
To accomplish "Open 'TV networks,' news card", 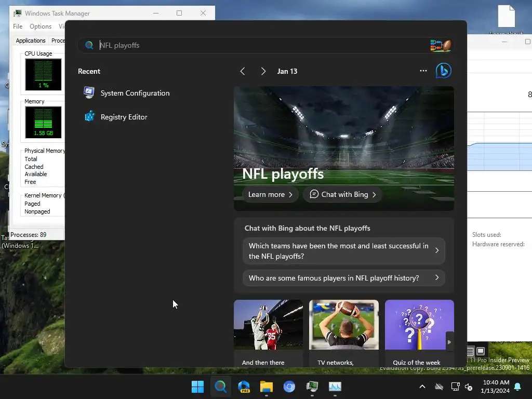I will (344, 333).
